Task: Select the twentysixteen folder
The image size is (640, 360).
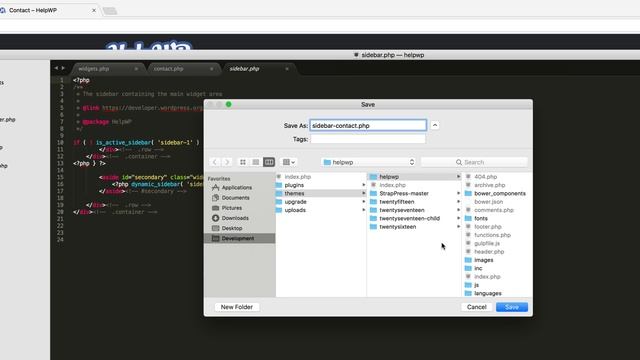Action: (398, 227)
